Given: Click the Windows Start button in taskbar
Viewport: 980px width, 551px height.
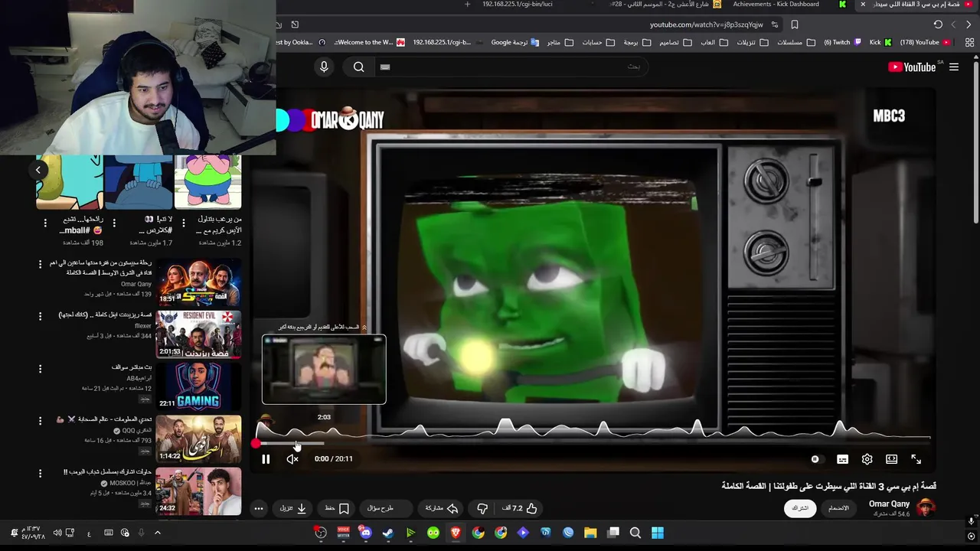Looking at the screenshot, I should 658,533.
